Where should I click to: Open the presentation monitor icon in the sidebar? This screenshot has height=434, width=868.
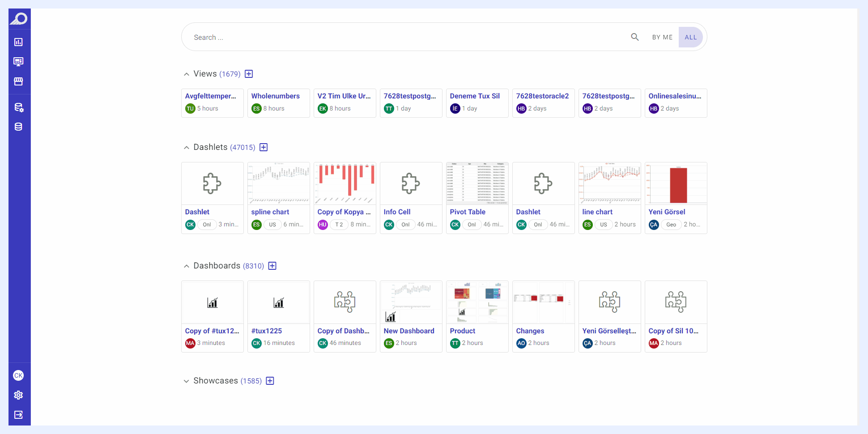pos(18,62)
